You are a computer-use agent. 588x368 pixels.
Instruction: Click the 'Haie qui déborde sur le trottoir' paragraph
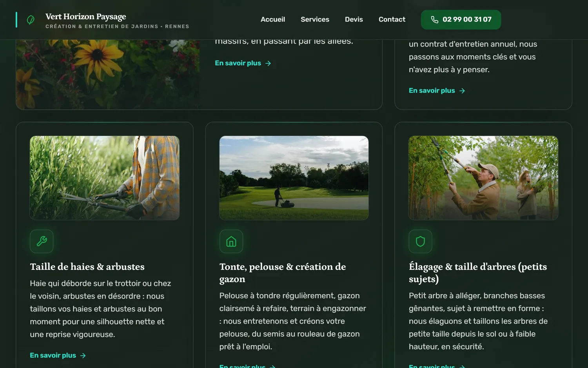[100, 309]
